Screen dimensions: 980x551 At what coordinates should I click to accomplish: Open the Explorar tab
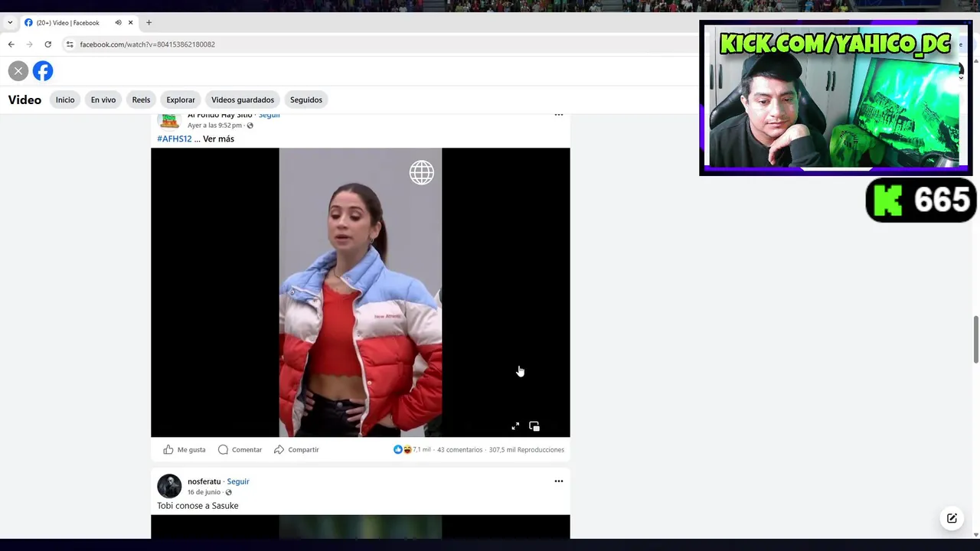(x=181, y=99)
